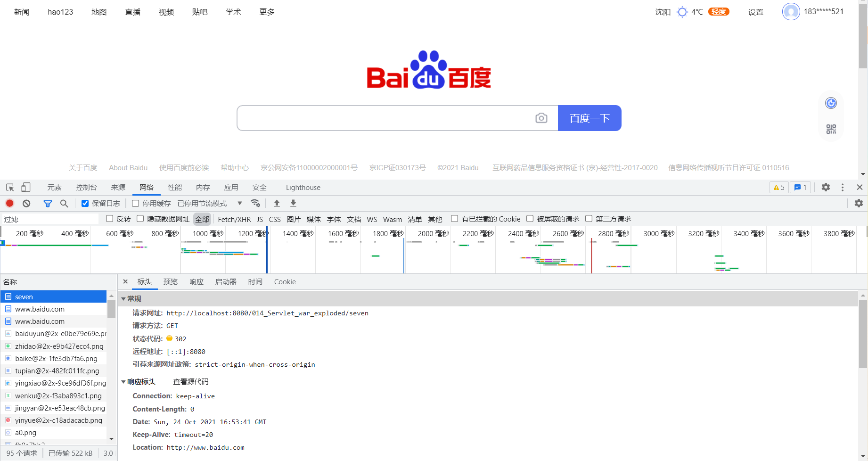Open the Cookie detail tab
868x461 pixels.
tap(285, 281)
